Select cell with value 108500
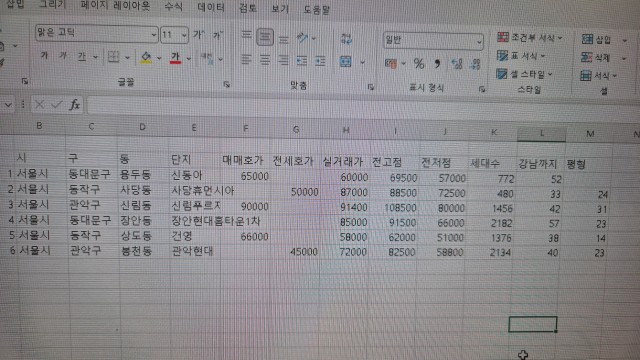640x360 pixels. (x=393, y=208)
